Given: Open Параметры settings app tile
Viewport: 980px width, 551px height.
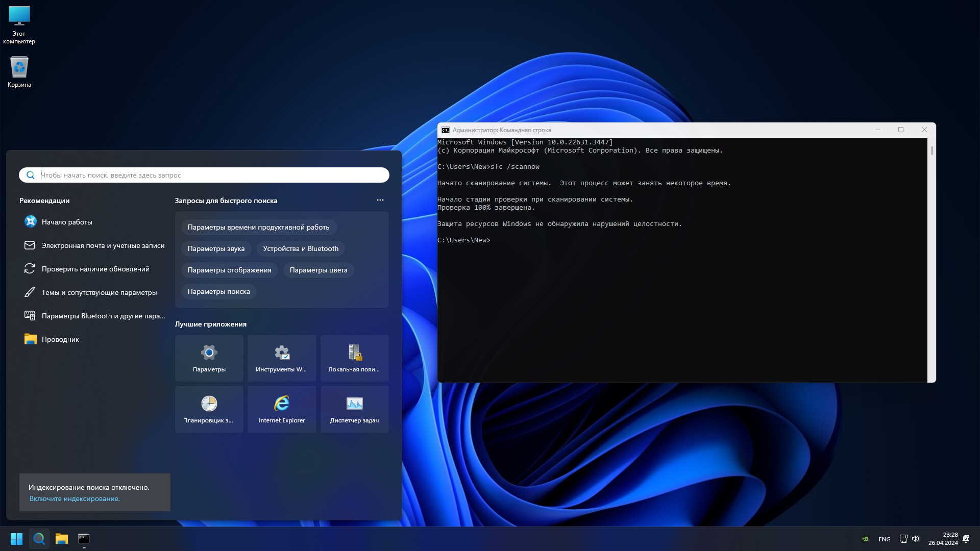Looking at the screenshot, I should [209, 358].
